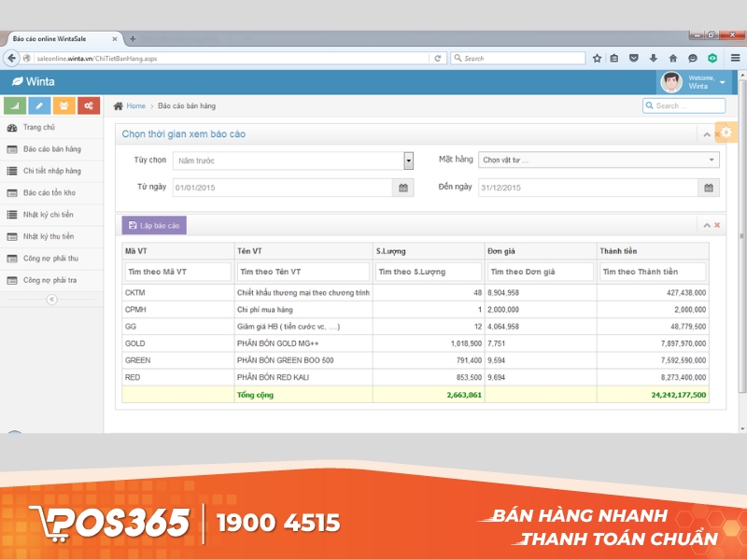This screenshot has height=560, width=747.
Task: Open Trang chủ in the sidebar
Action: point(51,128)
